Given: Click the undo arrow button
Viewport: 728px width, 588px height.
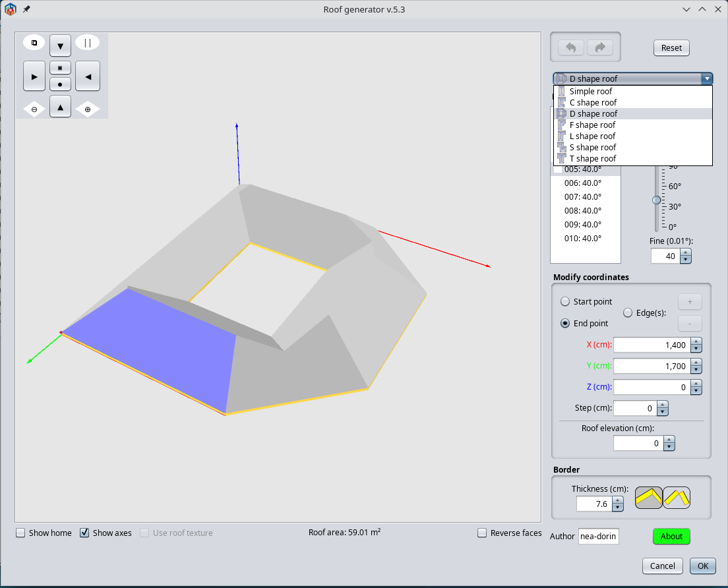Looking at the screenshot, I should [x=570, y=47].
